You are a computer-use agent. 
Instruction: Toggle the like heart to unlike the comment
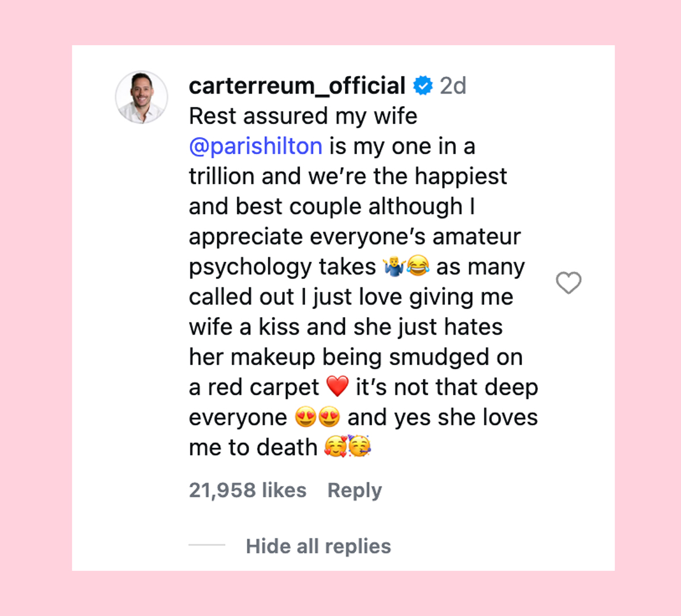(x=569, y=282)
